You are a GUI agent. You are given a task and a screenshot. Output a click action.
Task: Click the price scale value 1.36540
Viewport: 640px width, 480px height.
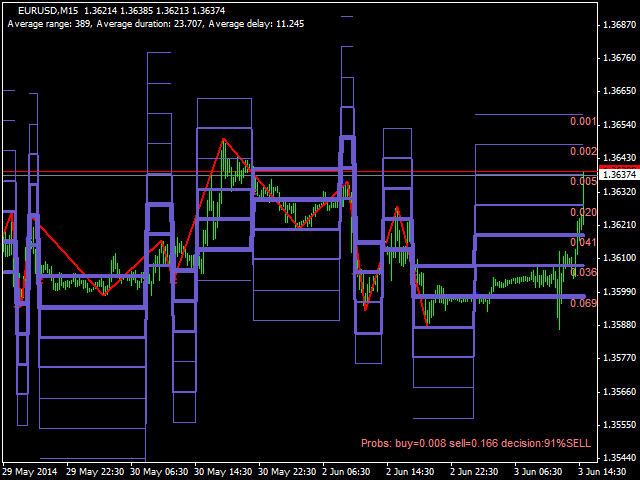coord(619,124)
